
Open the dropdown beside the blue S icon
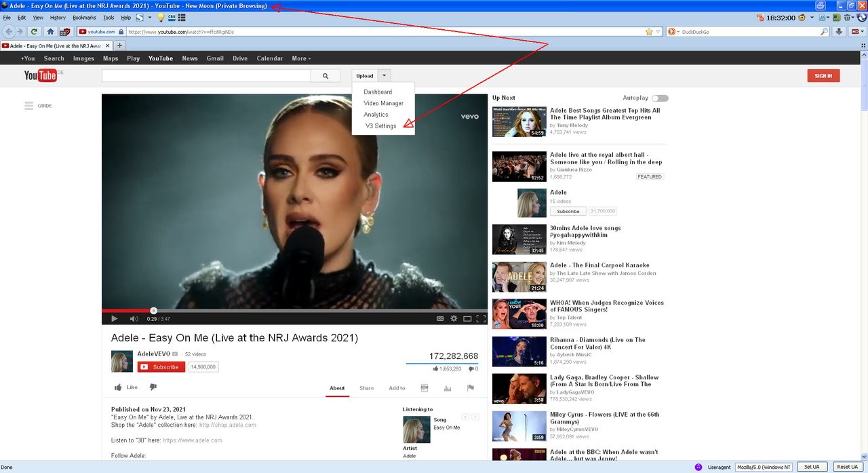(x=150, y=18)
